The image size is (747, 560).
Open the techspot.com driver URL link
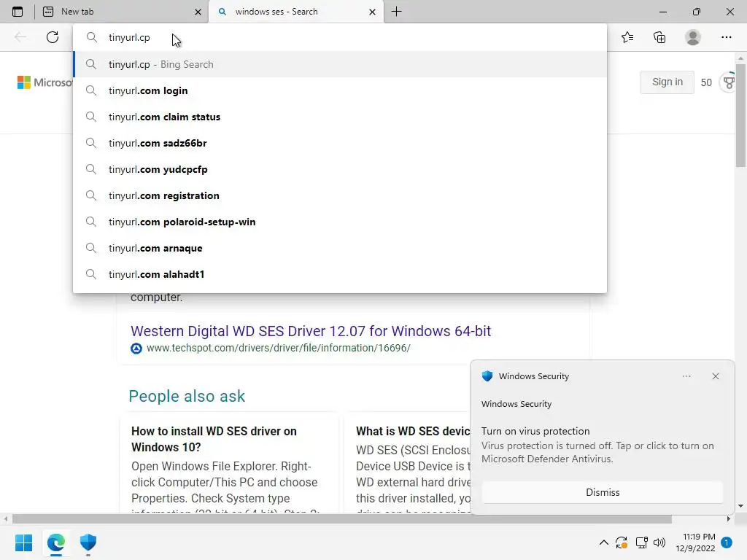click(278, 348)
